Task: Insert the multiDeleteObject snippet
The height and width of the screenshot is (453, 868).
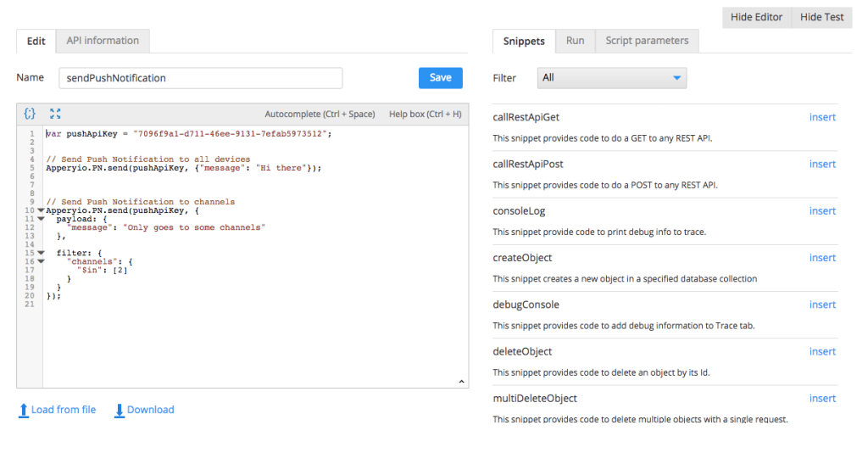Action: (822, 398)
